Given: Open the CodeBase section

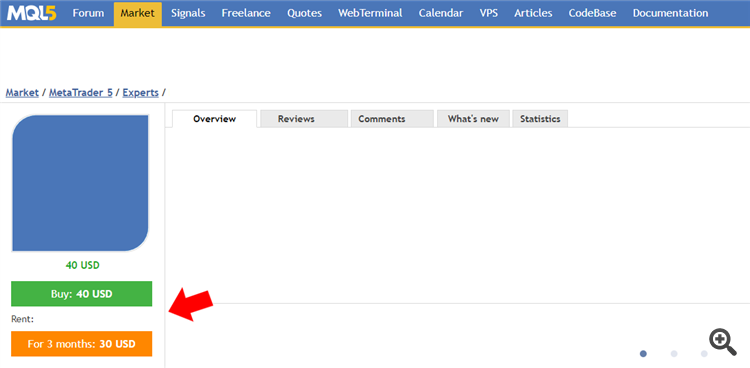Looking at the screenshot, I should pyautogui.click(x=592, y=13).
